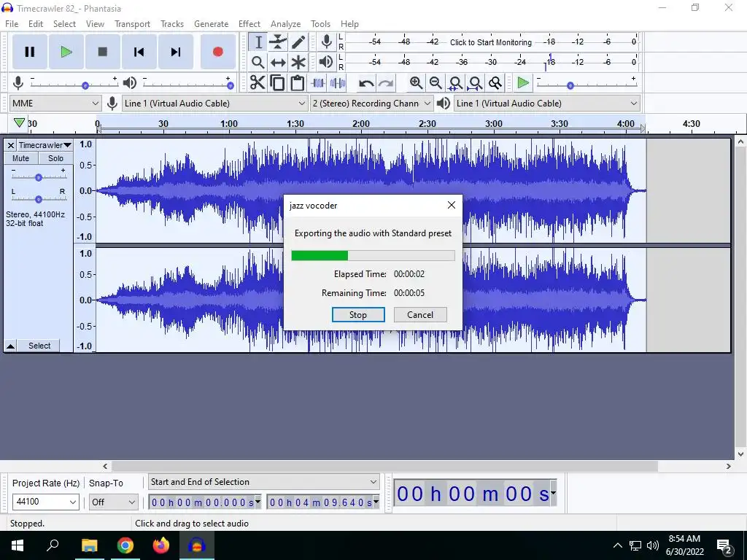This screenshot has width=747, height=560.
Task: Click the Silence audio selection icon
Action: [x=338, y=83]
